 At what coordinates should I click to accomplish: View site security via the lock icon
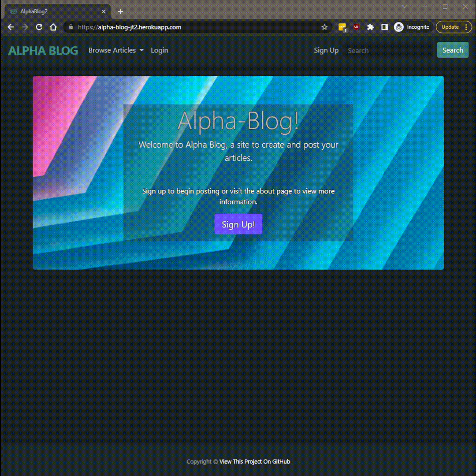pos(71,27)
